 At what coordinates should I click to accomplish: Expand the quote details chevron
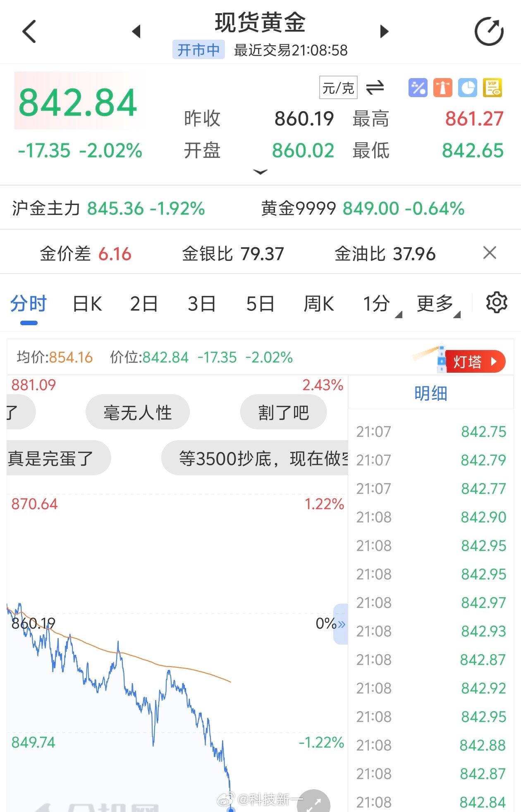point(260,172)
